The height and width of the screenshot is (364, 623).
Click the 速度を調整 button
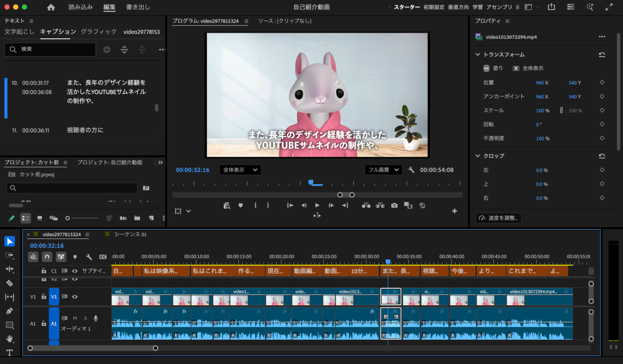(499, 218)
